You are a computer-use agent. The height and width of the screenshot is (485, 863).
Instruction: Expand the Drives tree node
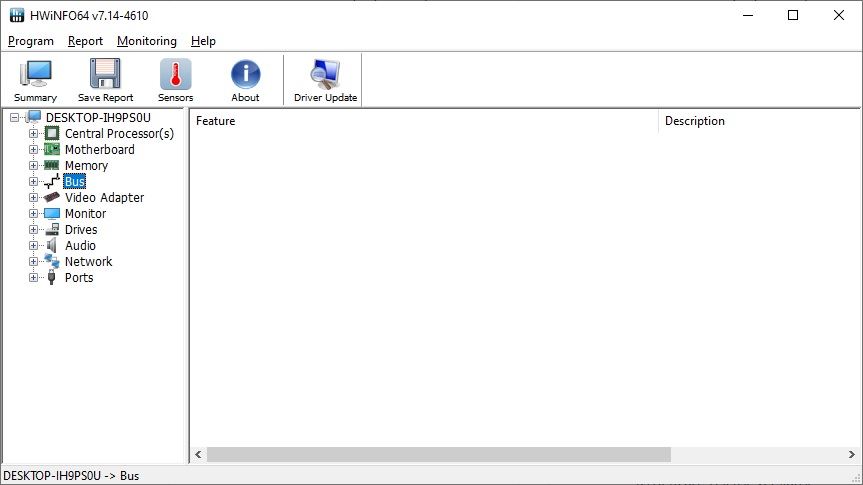[x=33, y=230]
